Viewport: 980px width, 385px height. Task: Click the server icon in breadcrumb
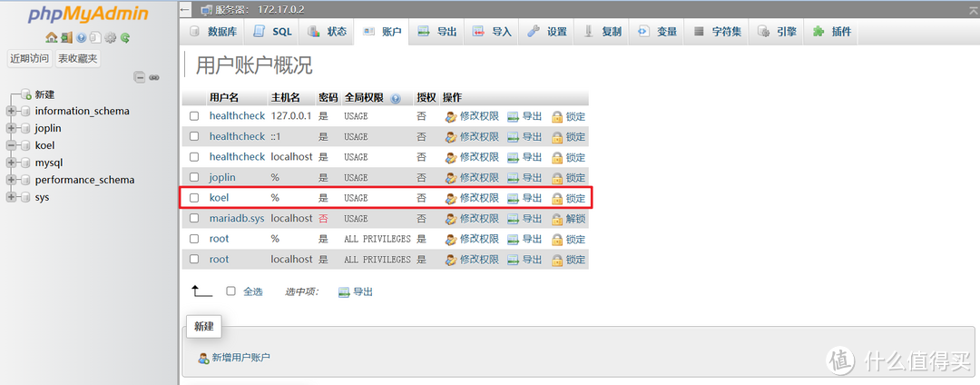[x=207, y=10]
